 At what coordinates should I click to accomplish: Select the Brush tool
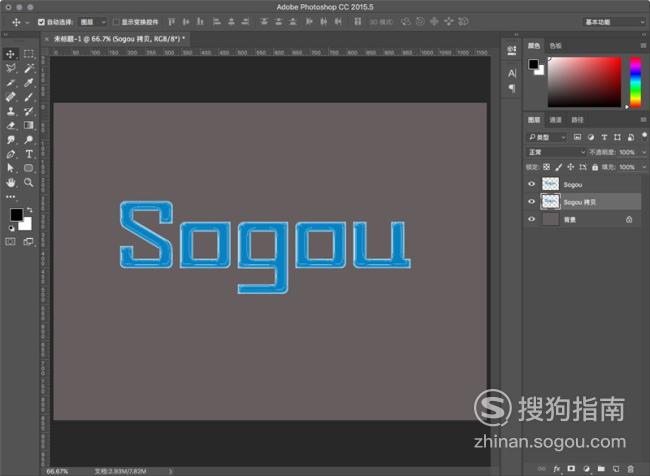tap(29, 97)
